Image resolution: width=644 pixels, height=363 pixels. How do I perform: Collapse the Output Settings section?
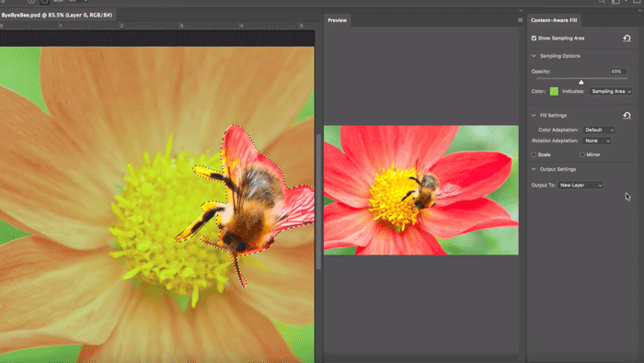click(x=534, y=169)
